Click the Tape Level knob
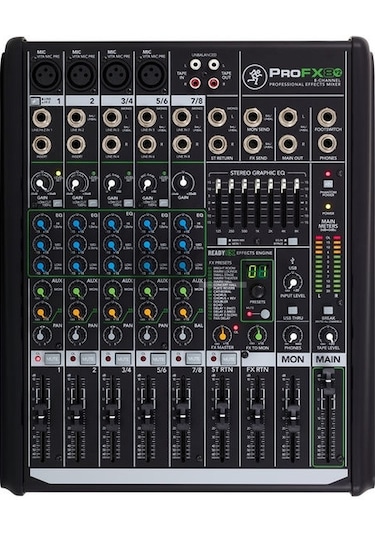 point(328,337)
